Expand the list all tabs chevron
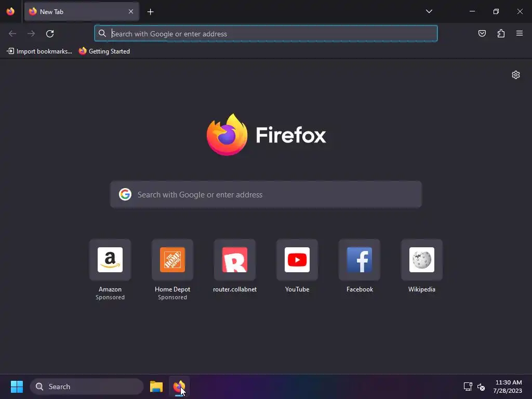The height and width of the screenshot is (399, 532). tap(429, 11)
